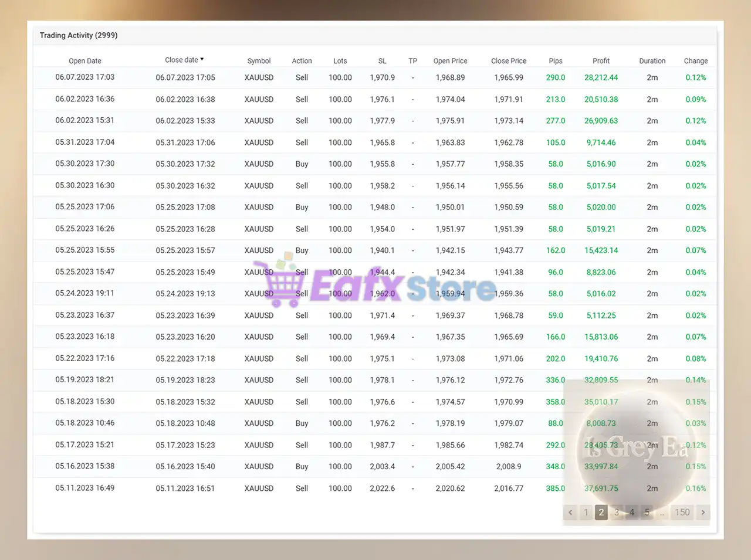The image size is (751, 560).
Task: Click the Symbol column header
Action: point(259,61)
